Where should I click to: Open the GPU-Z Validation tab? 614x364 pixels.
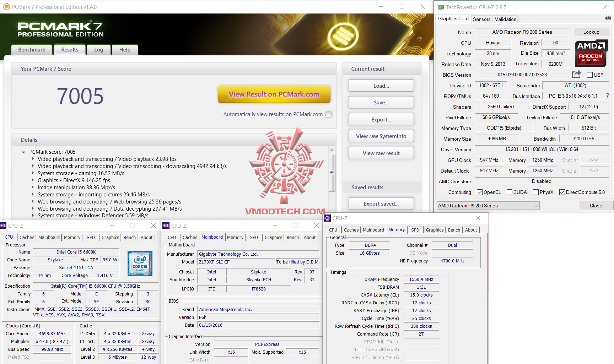pyautogui.click(x=505, y=19)
